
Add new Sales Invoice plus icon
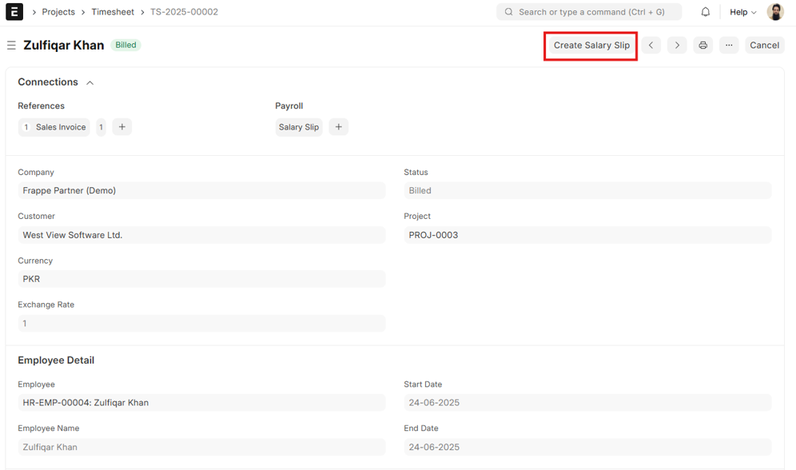[x=121, y=127]
